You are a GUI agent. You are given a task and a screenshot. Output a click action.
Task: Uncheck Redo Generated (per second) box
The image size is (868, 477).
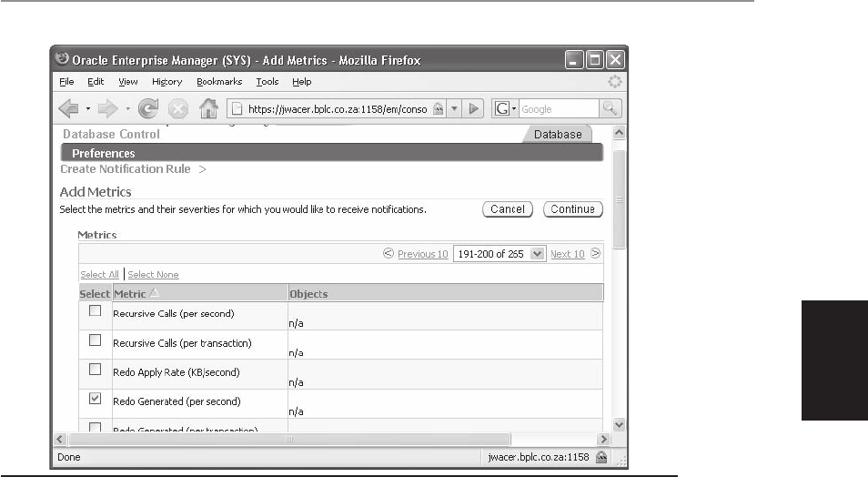(96, 399)
